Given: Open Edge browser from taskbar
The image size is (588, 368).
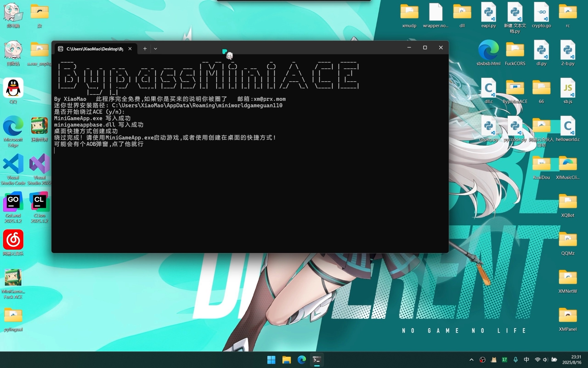Looking at the screenshot, I should pyautogui.click(x=302, y=360).
